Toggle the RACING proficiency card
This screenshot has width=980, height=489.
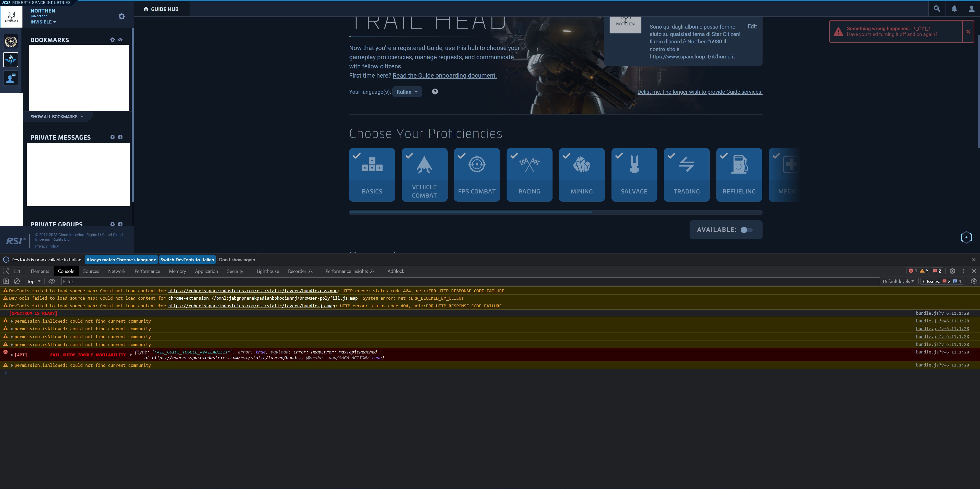pyautogui.click(x=529, y=175)
